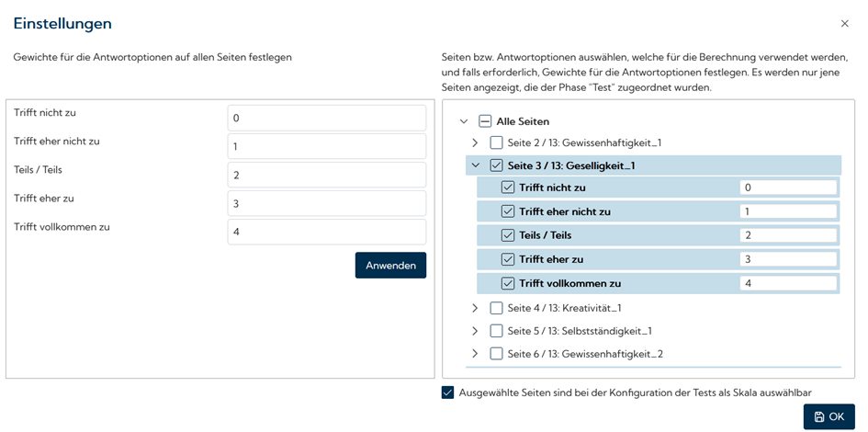Viewport: 868px width, 432px height.
Task: Check the Seite 6 / 13: Gewissenhaftigkeit_2 checkbox
Action: click(x=496, y=354)
